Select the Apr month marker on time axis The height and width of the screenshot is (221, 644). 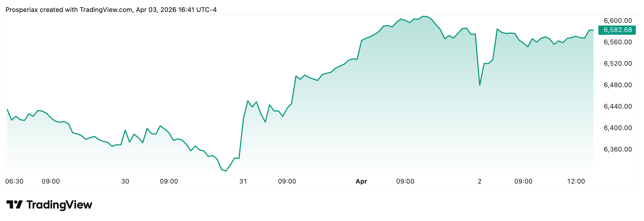pos(361,181)
